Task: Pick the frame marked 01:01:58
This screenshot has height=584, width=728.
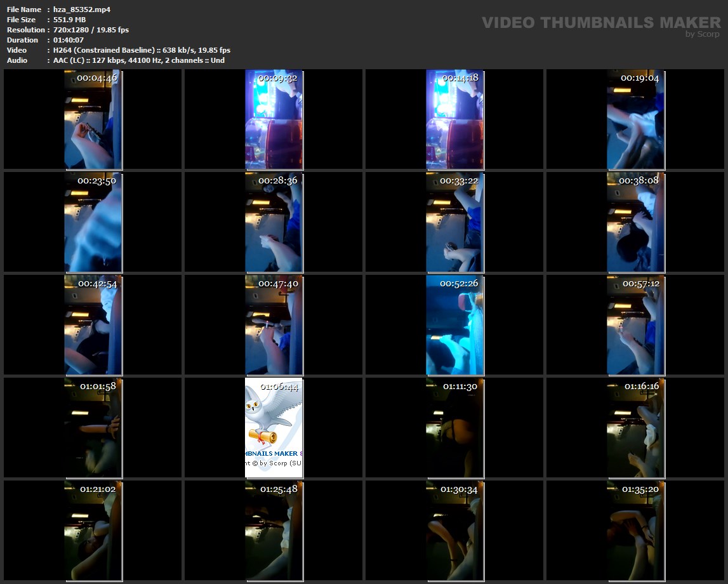Action: tap(93, 428)
